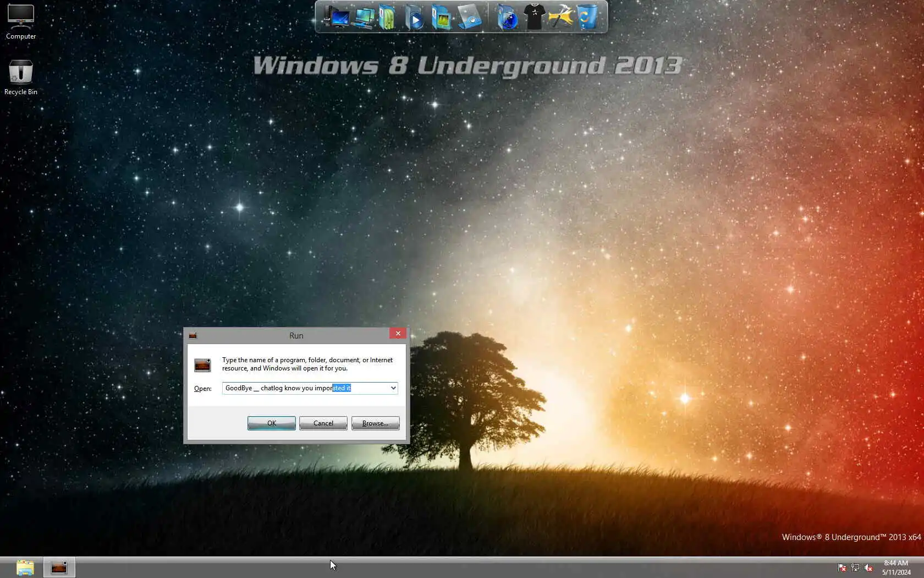
Task: Click the black t-shirt icon in the dock
Action: pyautogui.click(x=534, y=17)
